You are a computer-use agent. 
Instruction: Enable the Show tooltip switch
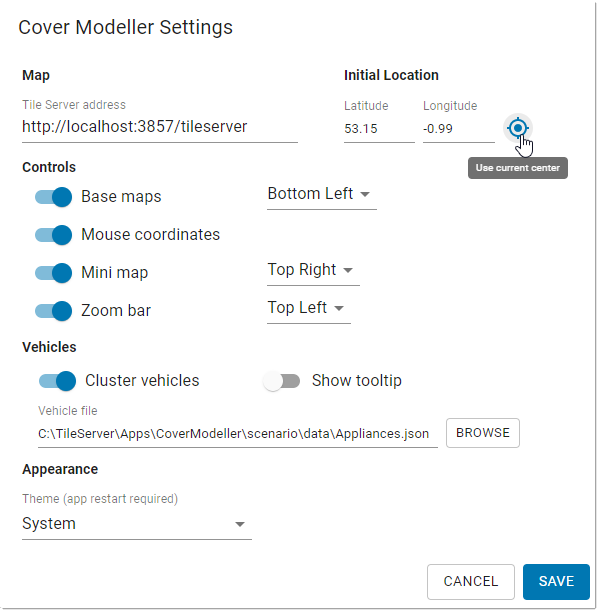tap(281, 381)
